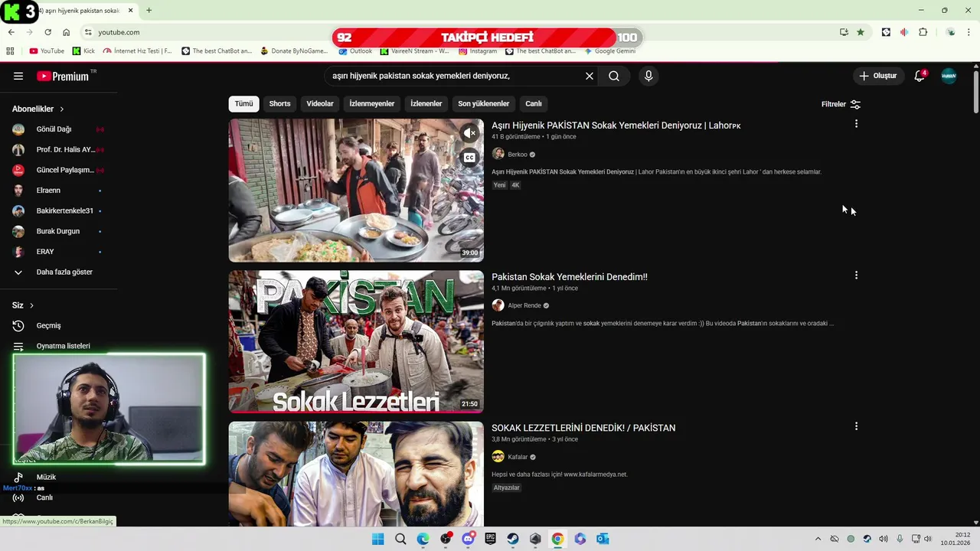Open the Google Gemini bookmark
980x551 pixels.
pyautogui.click(x=609, y=51)
